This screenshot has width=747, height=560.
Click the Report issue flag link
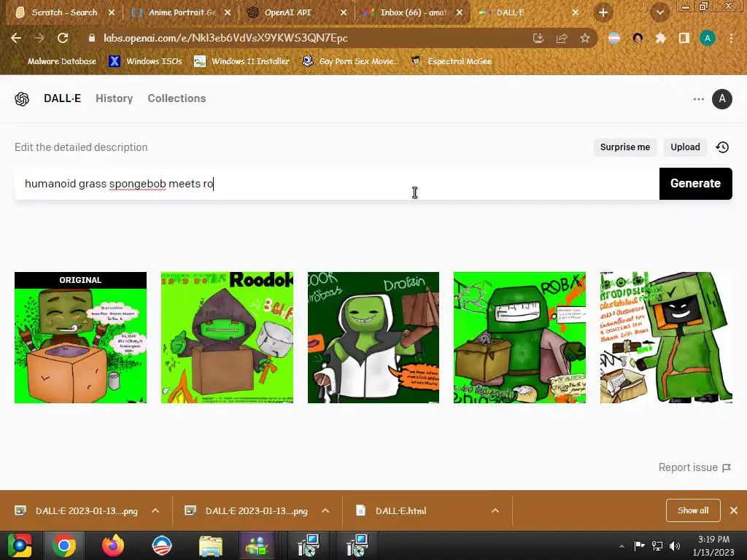coord(694,467)
